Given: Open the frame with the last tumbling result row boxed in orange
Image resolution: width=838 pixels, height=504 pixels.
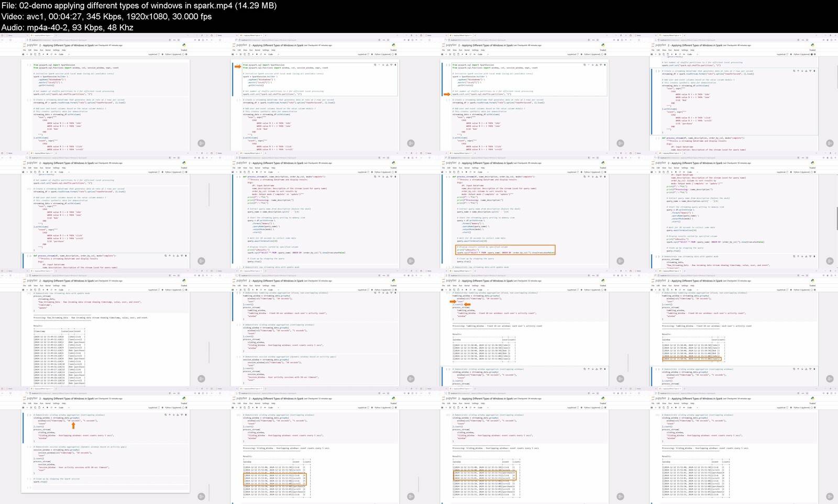Looking at the screenshot, I should 733,328.
